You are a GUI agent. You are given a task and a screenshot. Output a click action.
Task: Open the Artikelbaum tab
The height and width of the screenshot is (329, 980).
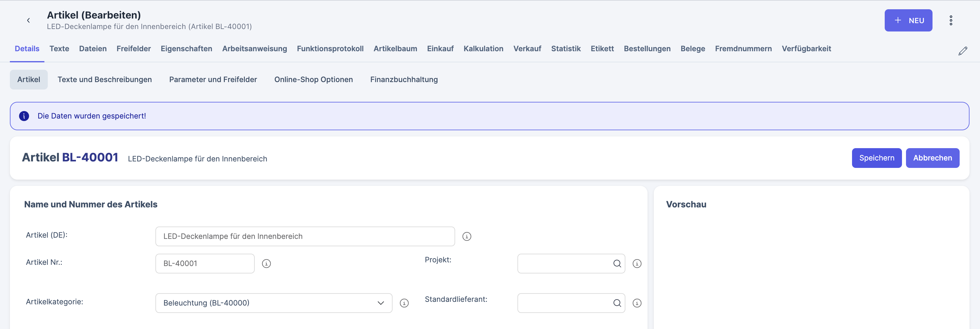[x=395, y=49]
